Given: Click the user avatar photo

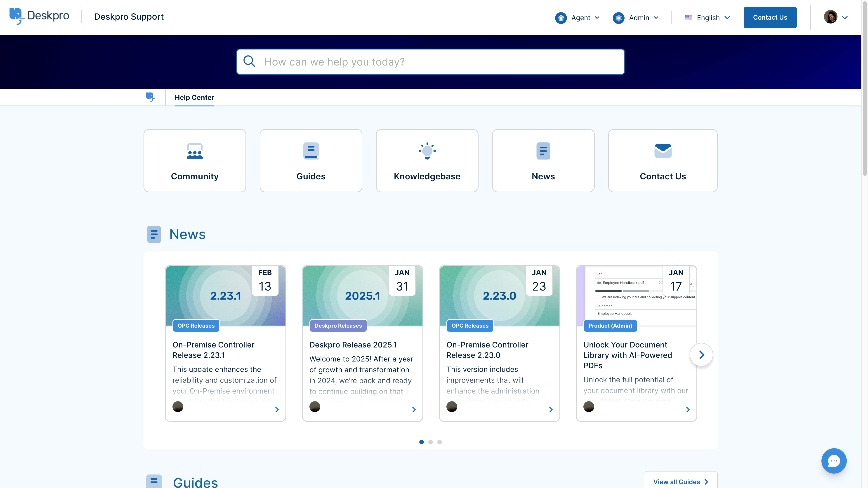Looking at the screenshot, I should pos(830,17).
